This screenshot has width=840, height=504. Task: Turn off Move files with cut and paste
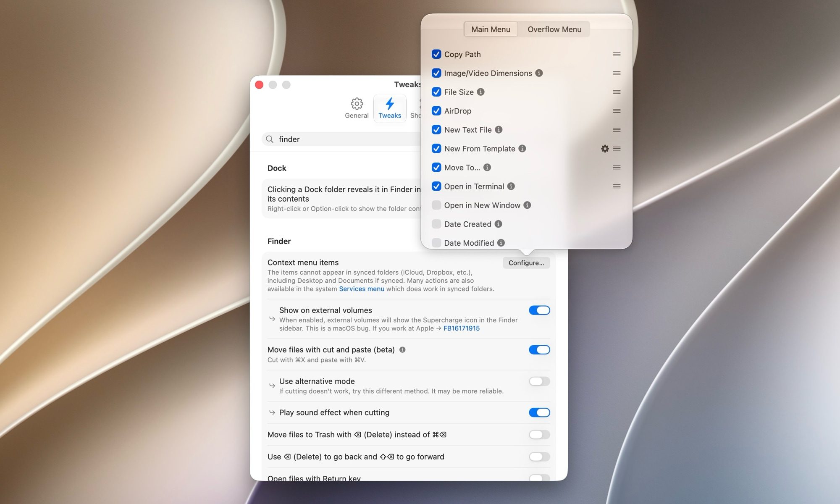(539, 350)
